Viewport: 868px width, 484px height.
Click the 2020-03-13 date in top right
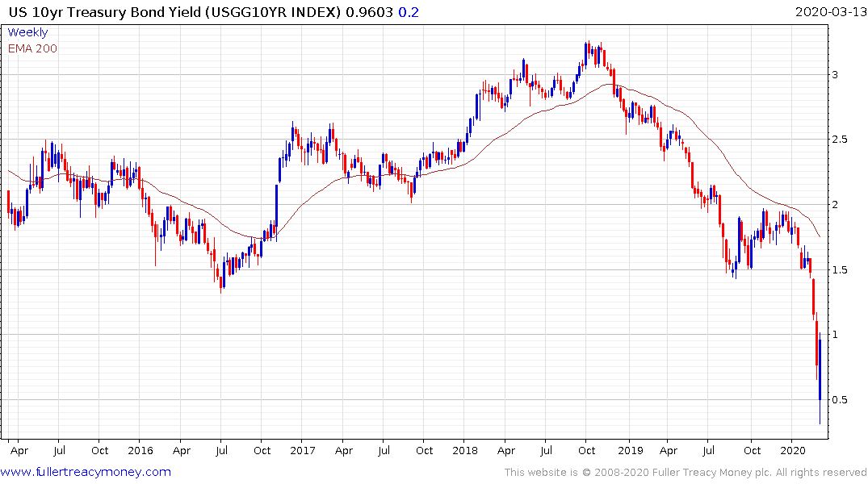829,11
